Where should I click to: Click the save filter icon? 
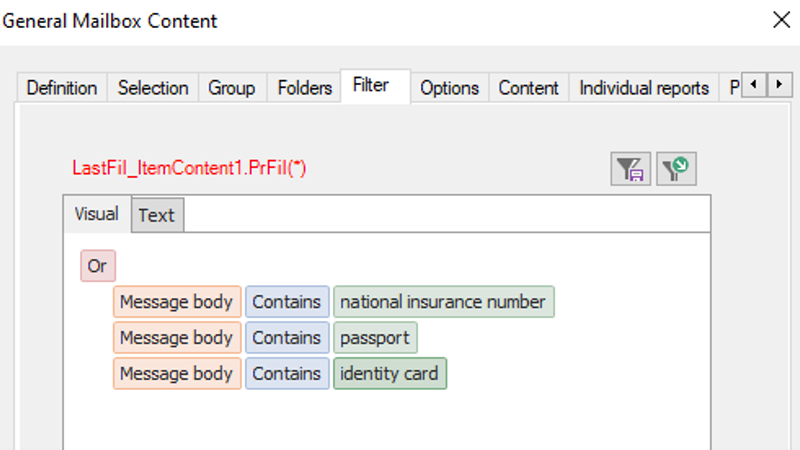pos(631,169)
